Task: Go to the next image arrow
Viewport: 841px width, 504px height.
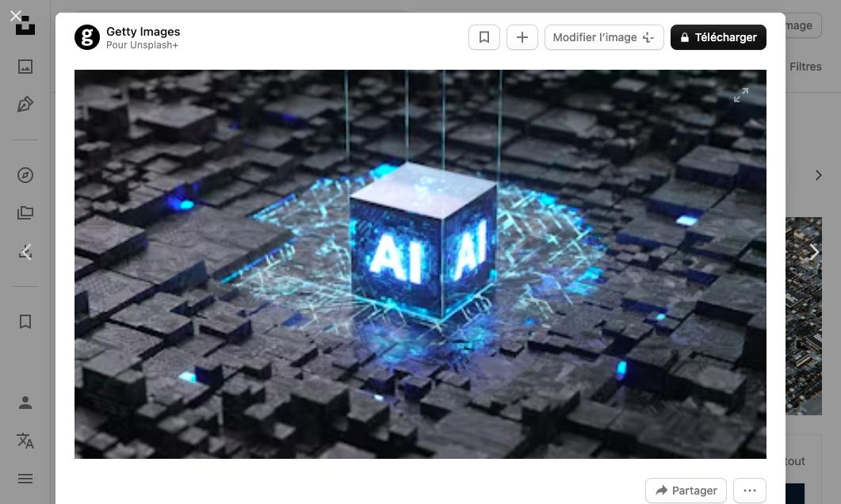Action: pyautogui.click(x=814, y=253)
